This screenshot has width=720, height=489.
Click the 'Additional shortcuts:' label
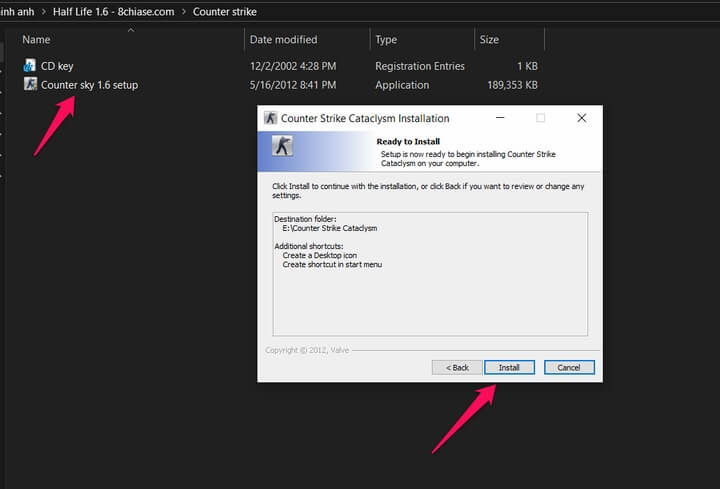click(x=309, y=246)
